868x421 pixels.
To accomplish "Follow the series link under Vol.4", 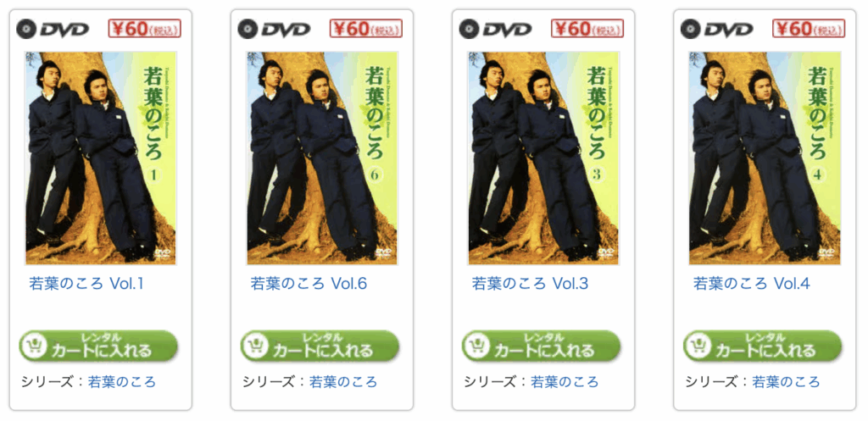I will click(x=786, y=382).
